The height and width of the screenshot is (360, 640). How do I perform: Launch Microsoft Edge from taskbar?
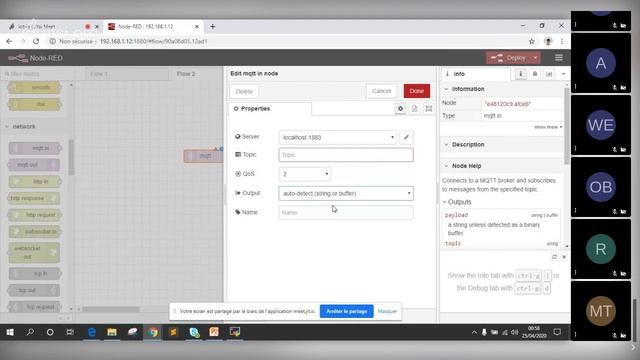(x=92, y=332)
